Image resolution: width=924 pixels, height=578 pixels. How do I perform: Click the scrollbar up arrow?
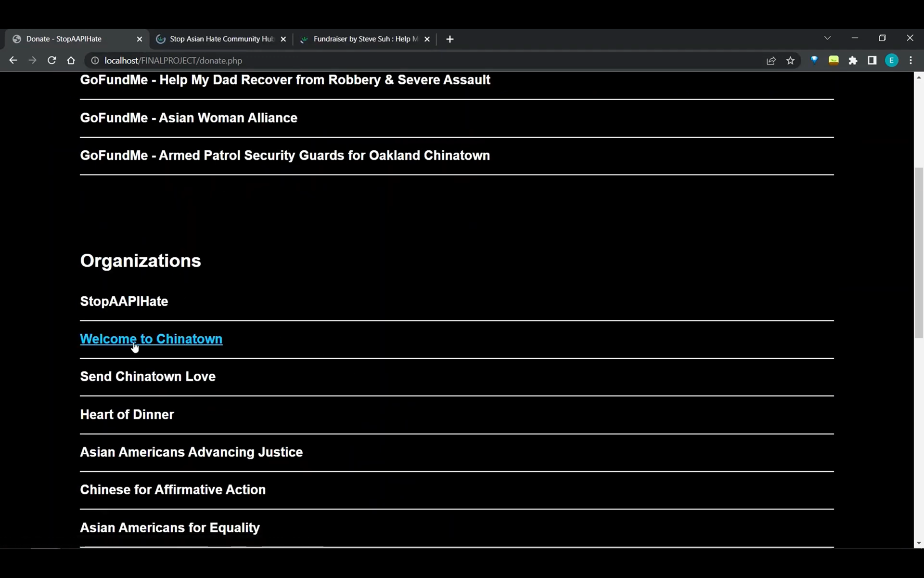click(x=919, y=77)
